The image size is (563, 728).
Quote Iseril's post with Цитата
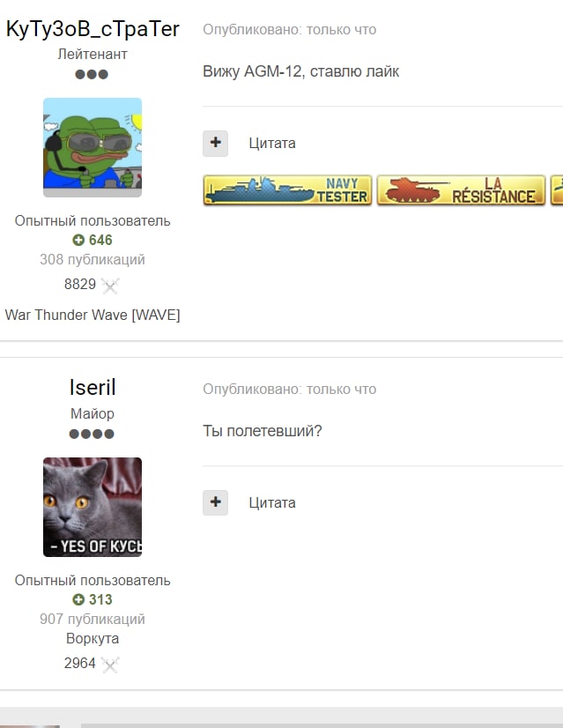pyautogui.click(x=272, y=502)
